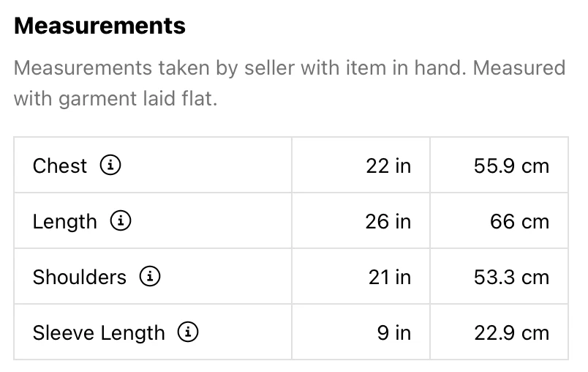Tap the Sleeve Length info icon

189,332
